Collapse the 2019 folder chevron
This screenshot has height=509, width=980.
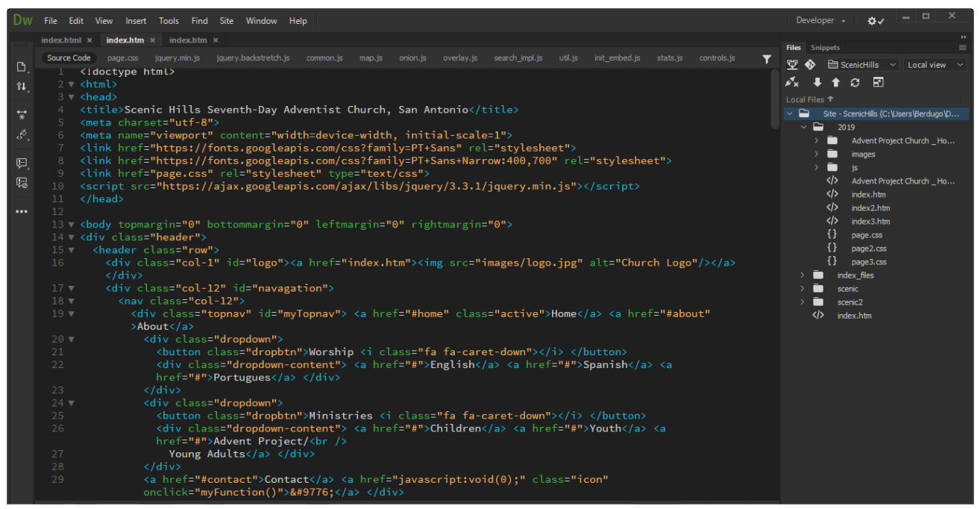point(803,127)
